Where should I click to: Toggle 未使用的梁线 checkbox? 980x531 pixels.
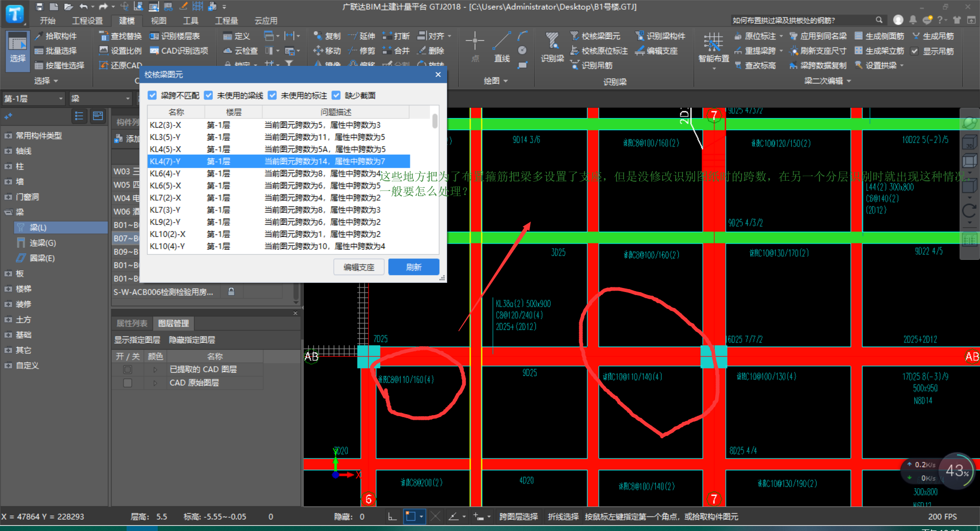coord(208,95)
